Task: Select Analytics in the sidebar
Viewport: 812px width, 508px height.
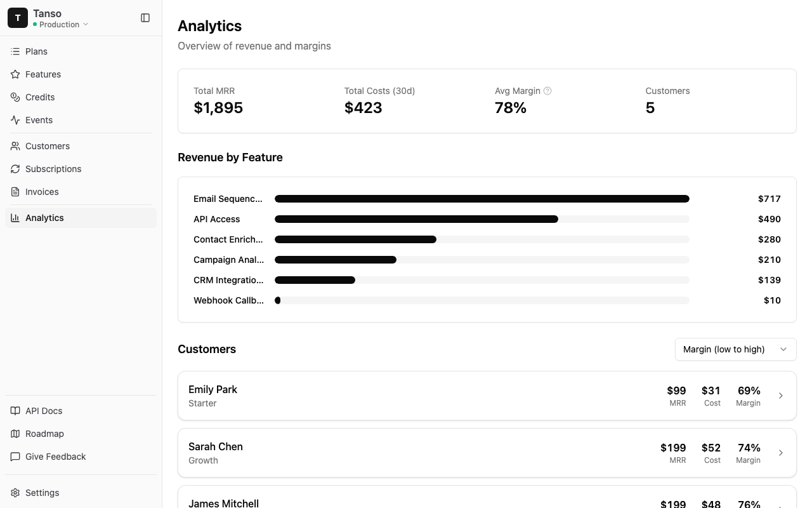Action: 44,218
